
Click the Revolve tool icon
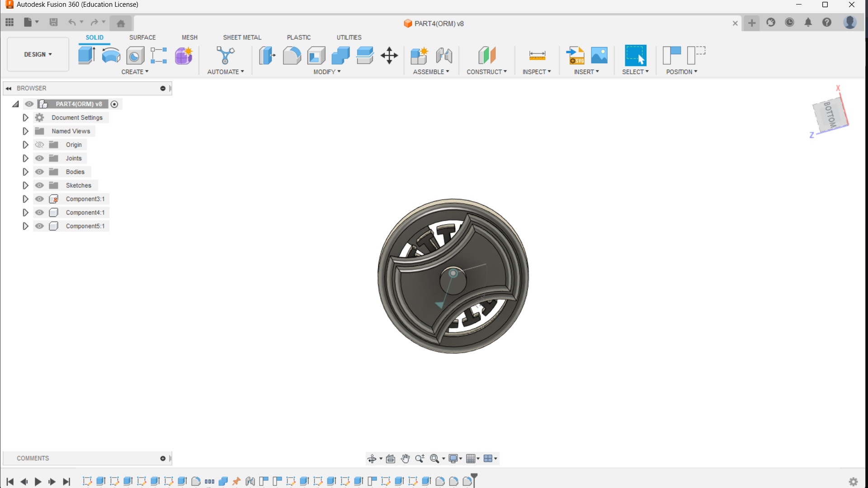tap(111, 55)
